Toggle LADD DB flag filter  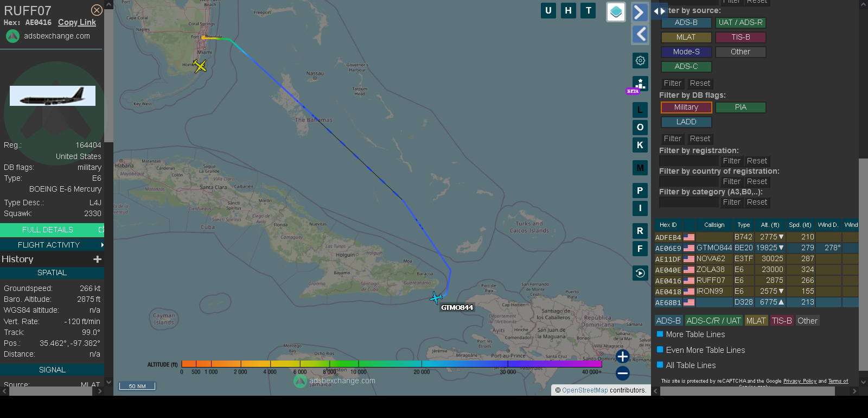686,122
